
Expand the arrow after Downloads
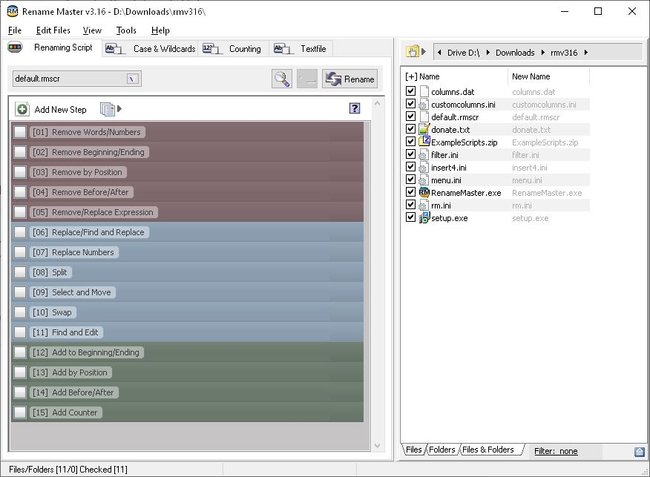click(x=543, y=53)
